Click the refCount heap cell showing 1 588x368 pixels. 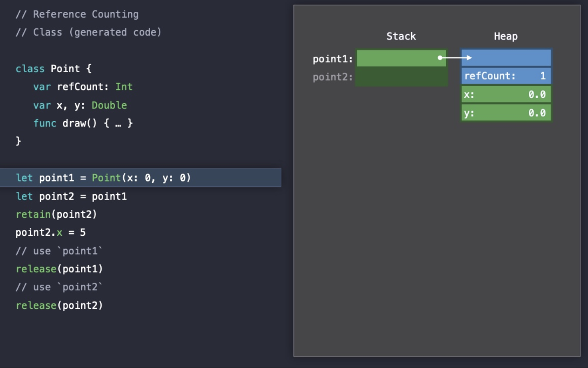click(x=506, y=76)
